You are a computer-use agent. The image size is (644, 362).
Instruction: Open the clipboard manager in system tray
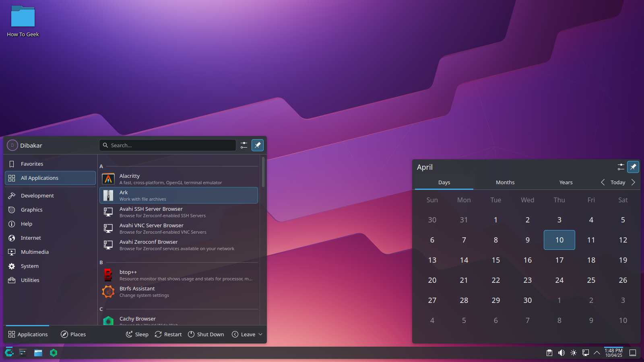coord(549,353)
